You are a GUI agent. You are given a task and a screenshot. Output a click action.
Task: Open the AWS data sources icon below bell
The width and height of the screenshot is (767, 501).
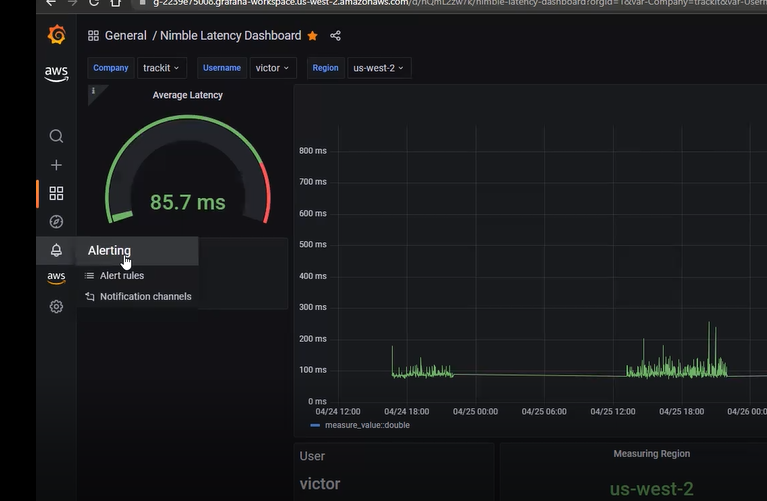(56, 278)
